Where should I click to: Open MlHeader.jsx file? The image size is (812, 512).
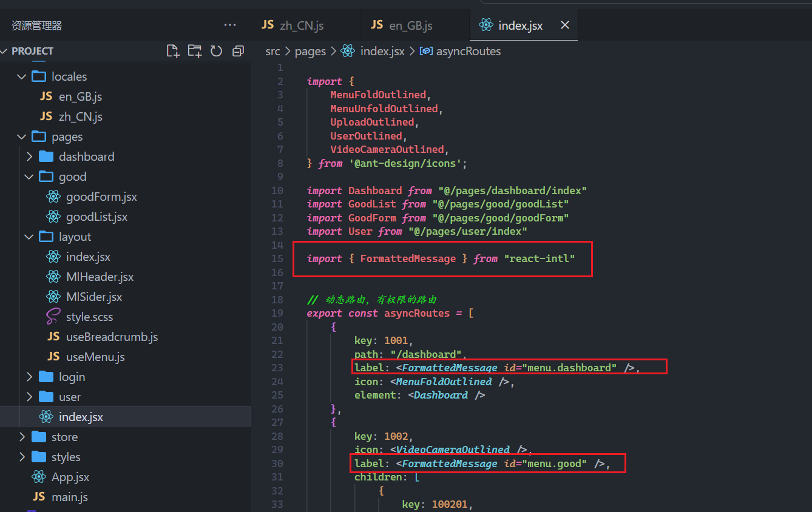pyautogui.click(x=100, y=277)
